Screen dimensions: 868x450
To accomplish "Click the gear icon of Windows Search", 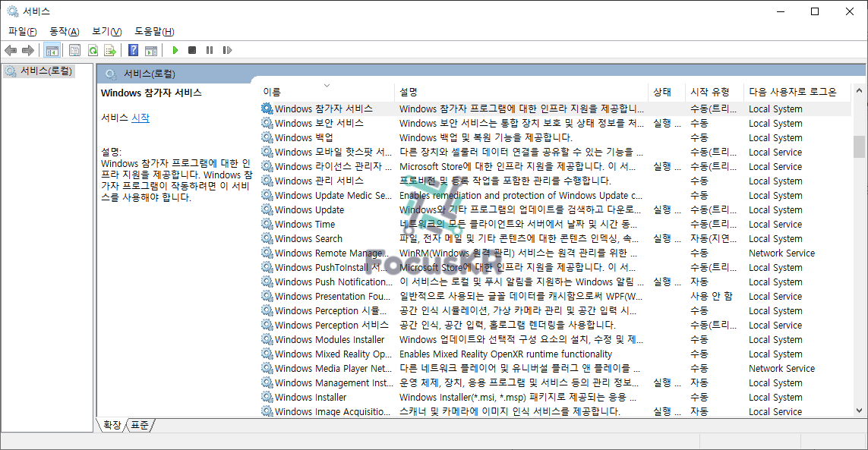I will tap(267, 238).
